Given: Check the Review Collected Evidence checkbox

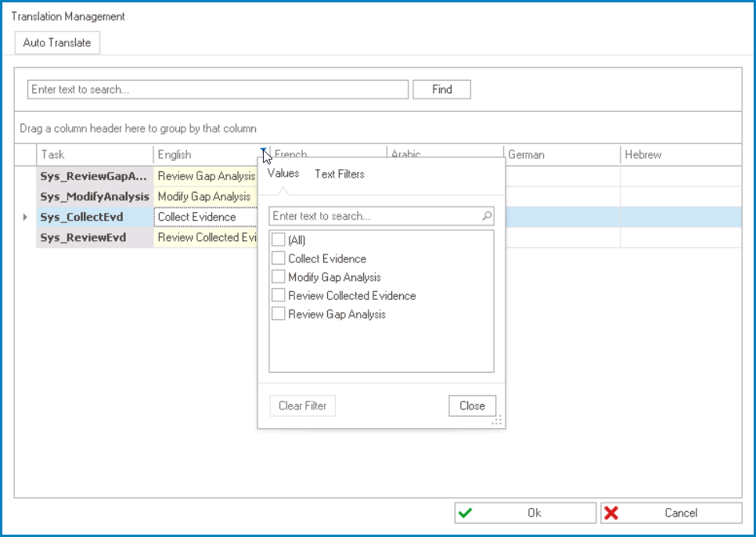Looking at the screenshot, I should [x=279, y=295].
